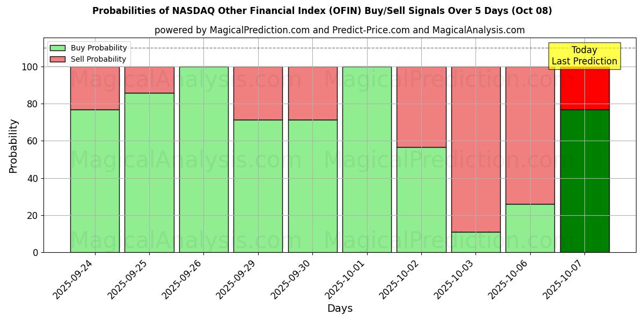This screenshot has height=322, width=644.
Task: Click the Today Last Prediction yellow box
Action: (x=584, y=56)
